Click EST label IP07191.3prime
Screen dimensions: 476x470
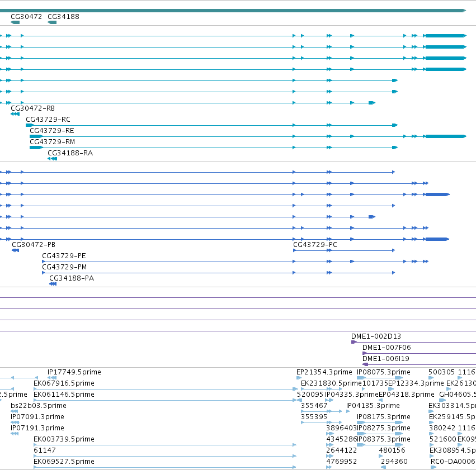pyautogui.click(x=37, y=428)
